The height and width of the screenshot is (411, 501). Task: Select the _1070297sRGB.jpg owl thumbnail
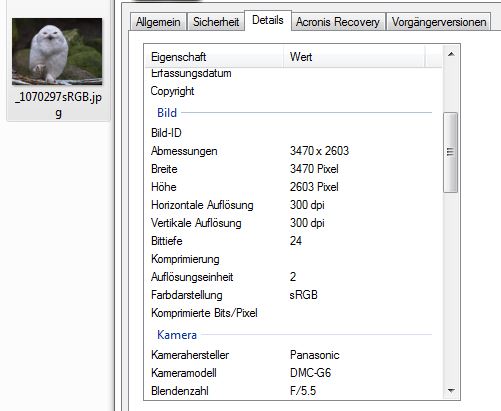coord(57,51)
